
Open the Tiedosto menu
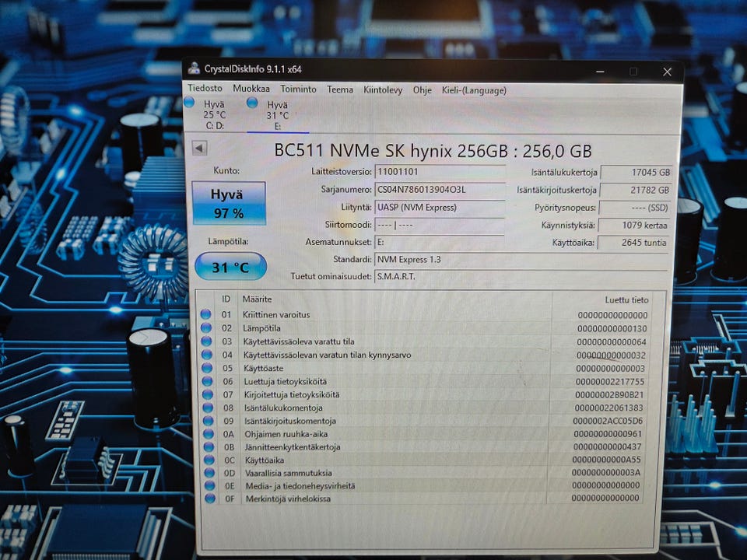pos(205,88)
